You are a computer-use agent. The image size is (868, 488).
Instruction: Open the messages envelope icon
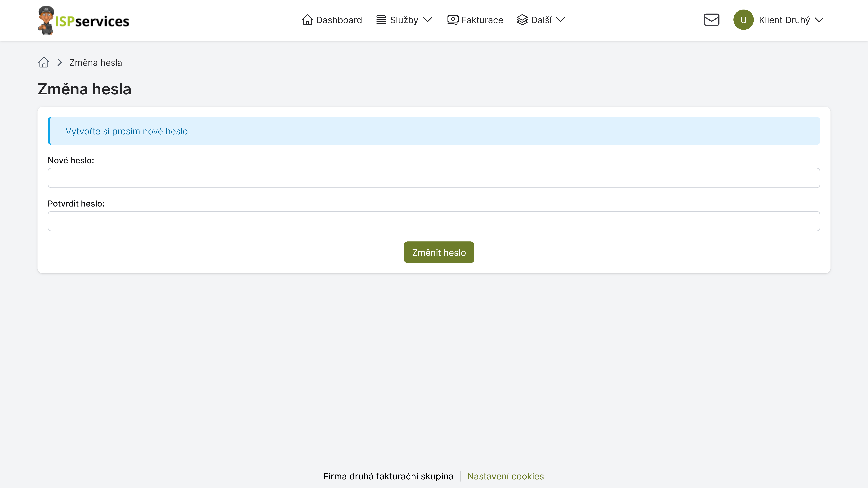[x=711, y=20]
